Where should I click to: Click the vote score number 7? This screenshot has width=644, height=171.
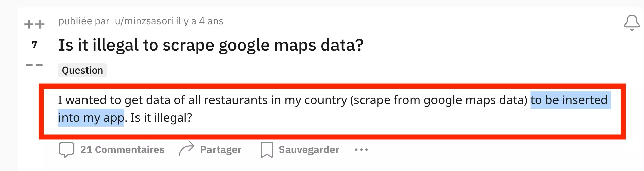(x=34, y=45)
